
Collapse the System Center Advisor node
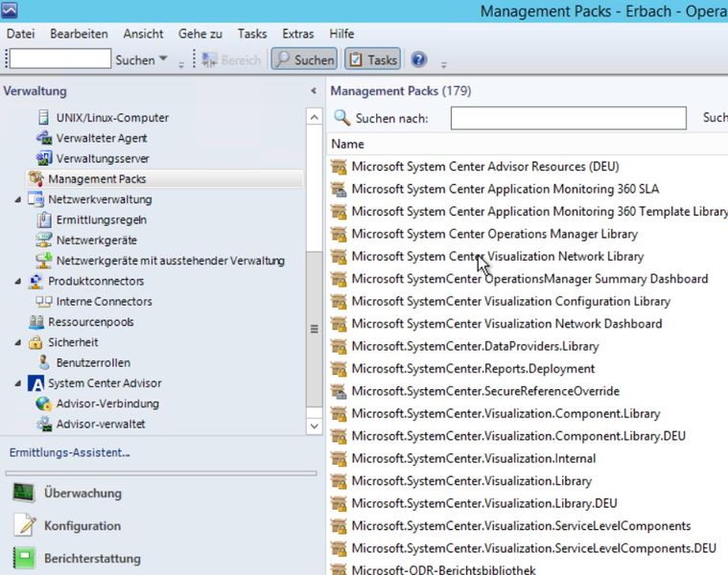[x=17, y=383]
